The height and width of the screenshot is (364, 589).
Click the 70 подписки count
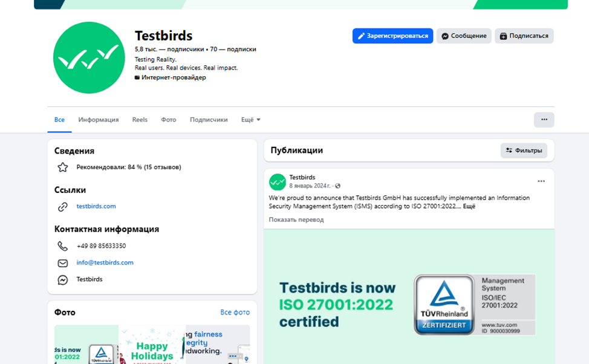click(233, 49)
